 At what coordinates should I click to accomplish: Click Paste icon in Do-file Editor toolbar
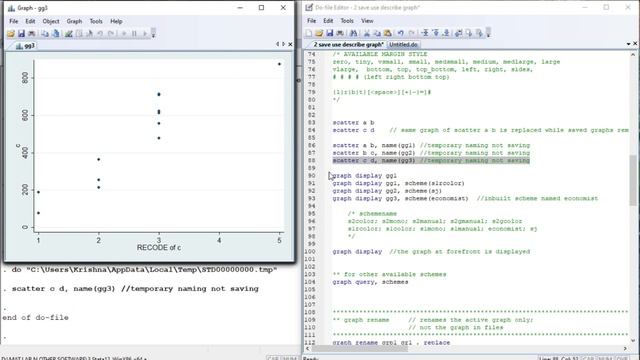(387, 33)
